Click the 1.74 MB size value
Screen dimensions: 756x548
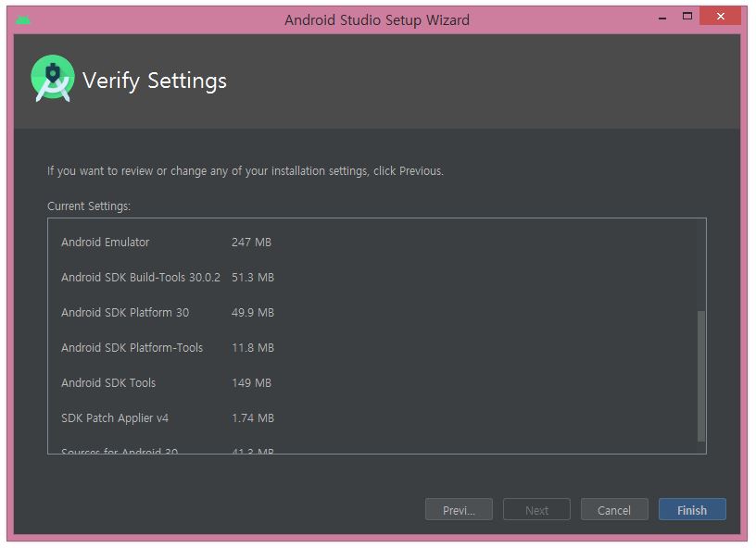(x=253, y=417)
